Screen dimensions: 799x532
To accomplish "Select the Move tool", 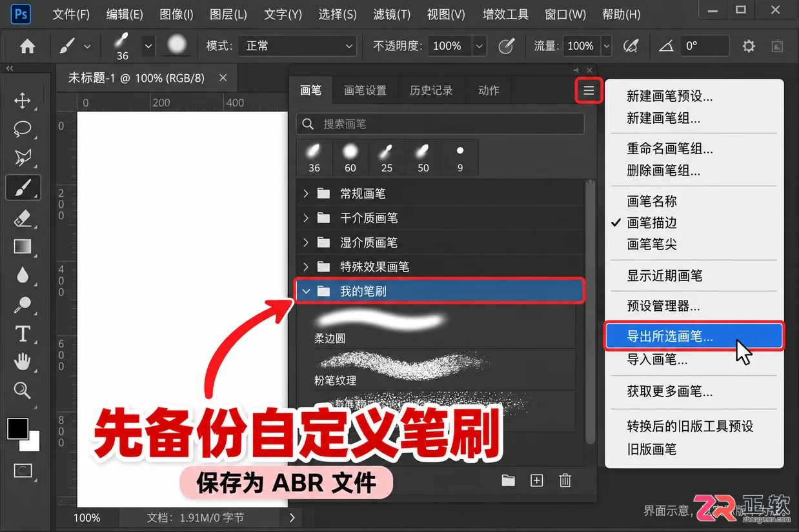I will (23, 101).
